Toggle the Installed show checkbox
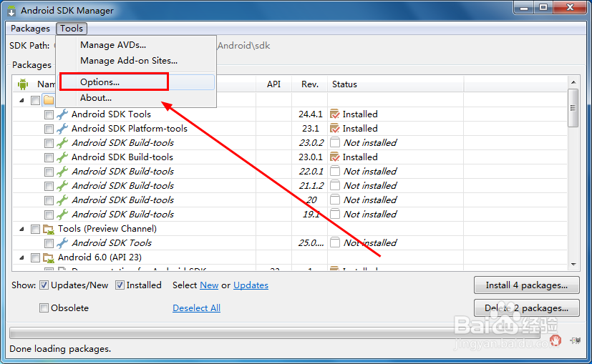The height and width of the screenshot is (364, 592). pyautogui.click(x=120, y=285)
